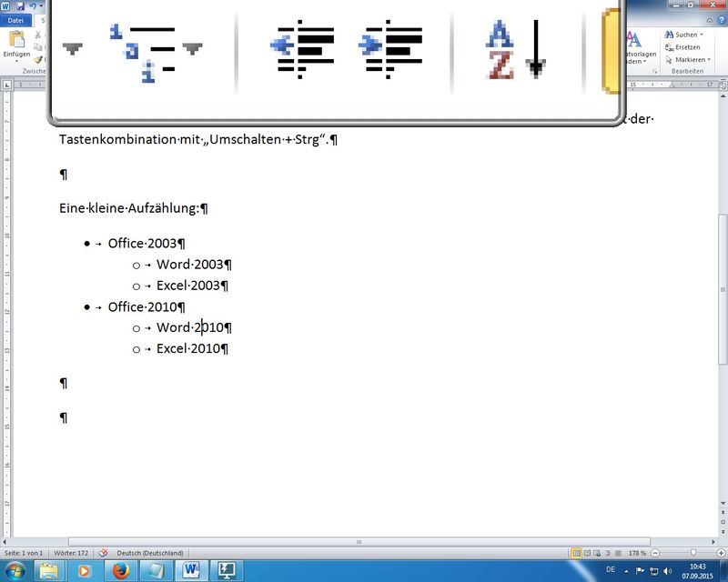Viewport: 728px width, 582px height.
Task: Click the Save icon in quick access toolbar
Action: pos(20,6)
